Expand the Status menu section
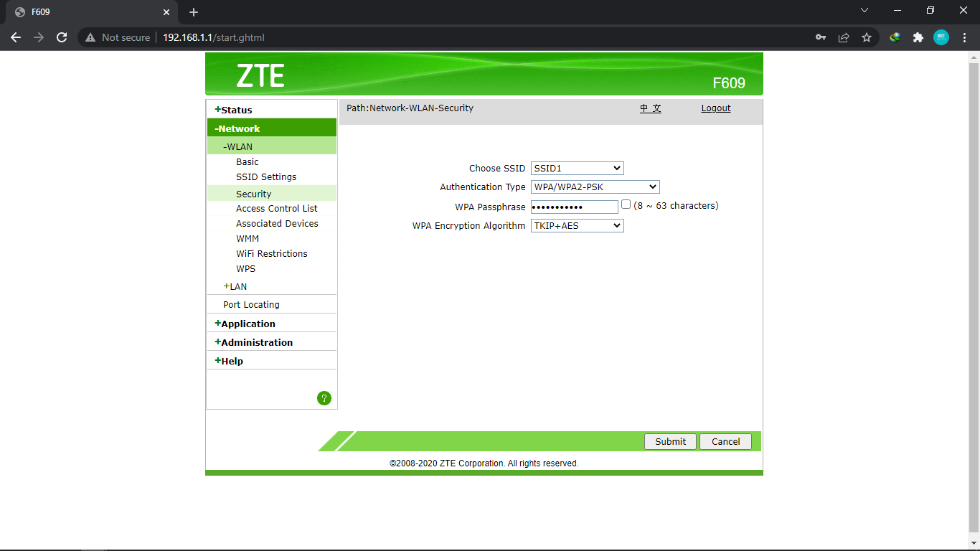The height and width of the screenshot is (551, 980). pyautogui.click(x=234, y=110)
